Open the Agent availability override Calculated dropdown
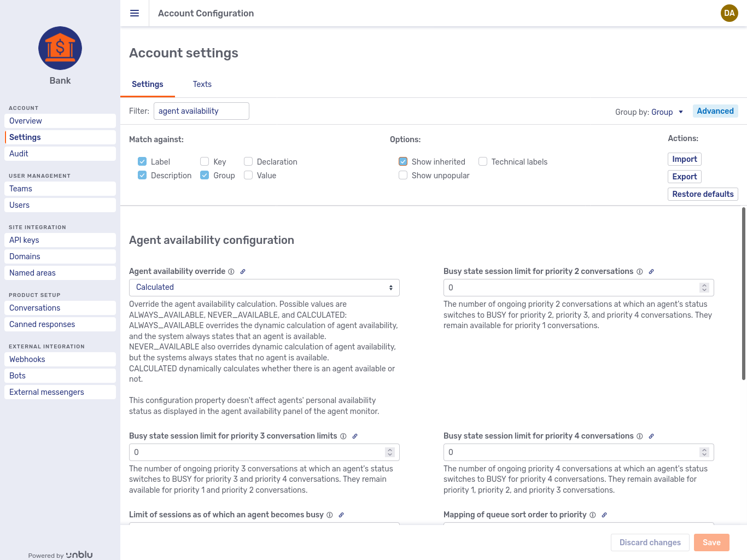747x560 pixels. pyautogui.click(x=264, y=287)
